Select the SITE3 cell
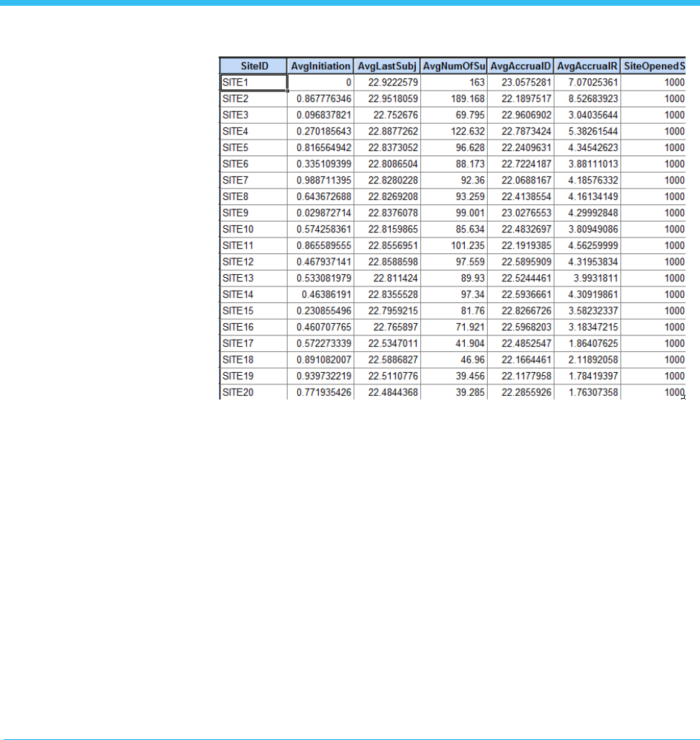This screenshot has width=700, height=740. [254, 115]
